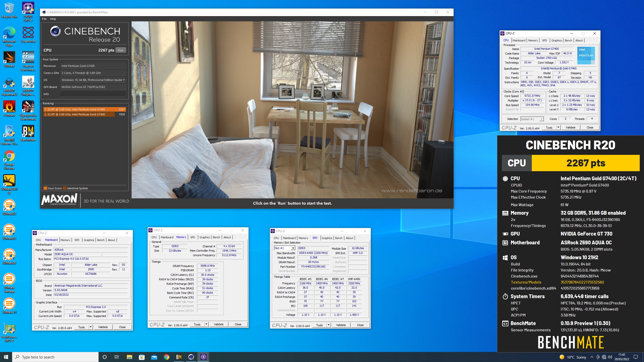Open the Recycle Bin desktop icon

click(9, 10)
